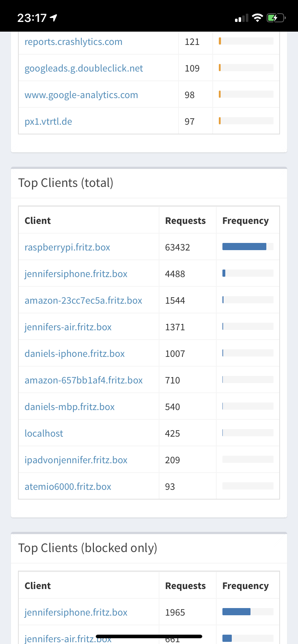
Task: Open reports.crashlytics.com domain link
Action: click(x=73, y=42)
